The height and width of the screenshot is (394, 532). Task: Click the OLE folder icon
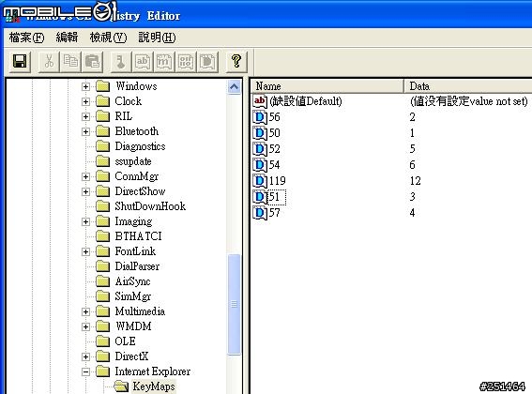coord(103,341)
